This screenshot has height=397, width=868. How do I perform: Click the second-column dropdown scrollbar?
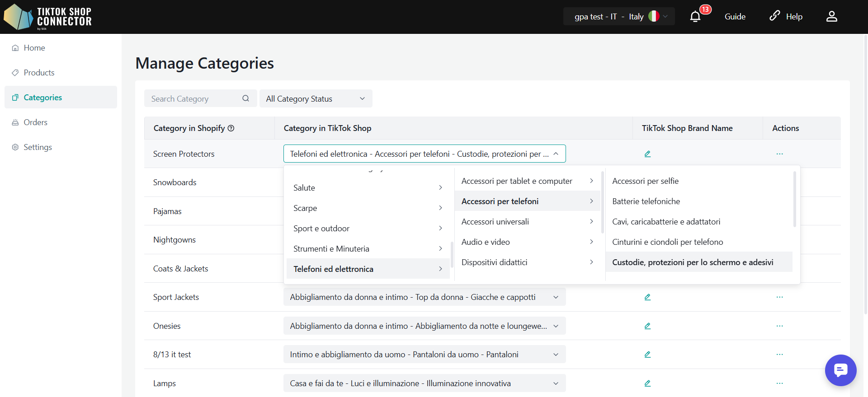[x=602, y=202]
